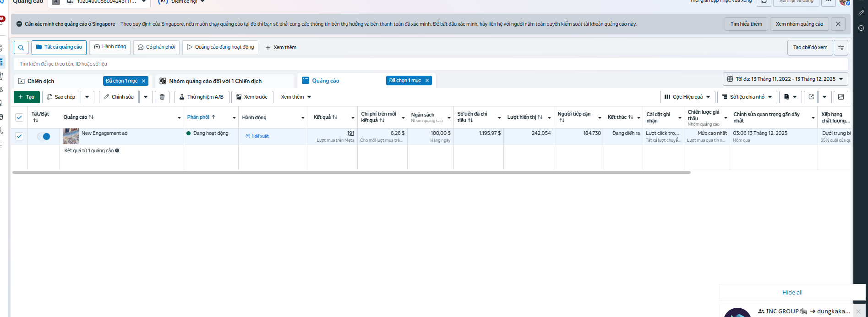Screen dimensions: 868x317
Task: Click Xem nhóm quảng cáo button
Action: point(799,24)
